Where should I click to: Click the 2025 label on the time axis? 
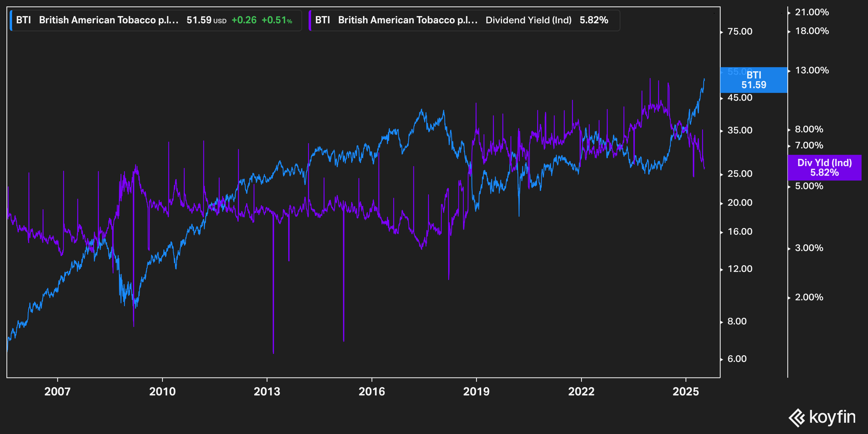click(x=686, y=392)
